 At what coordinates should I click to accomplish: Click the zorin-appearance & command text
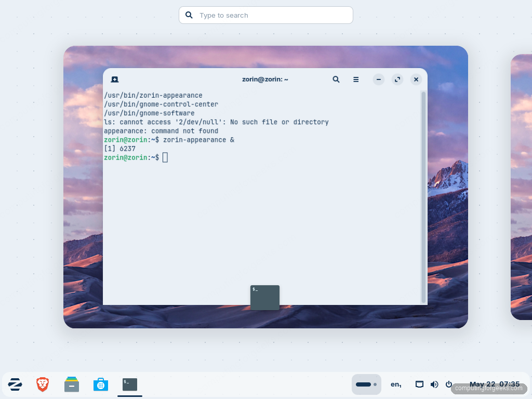199,140
